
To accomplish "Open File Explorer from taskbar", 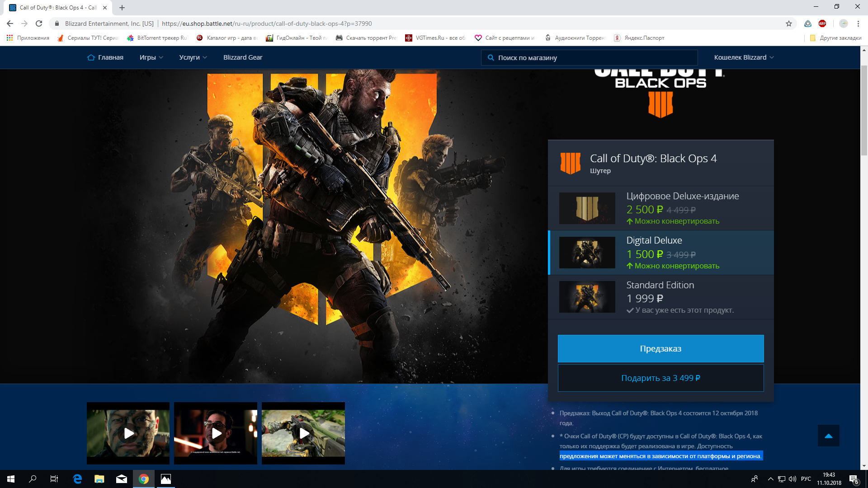I will pyautogui.click(x=99, y=479).
